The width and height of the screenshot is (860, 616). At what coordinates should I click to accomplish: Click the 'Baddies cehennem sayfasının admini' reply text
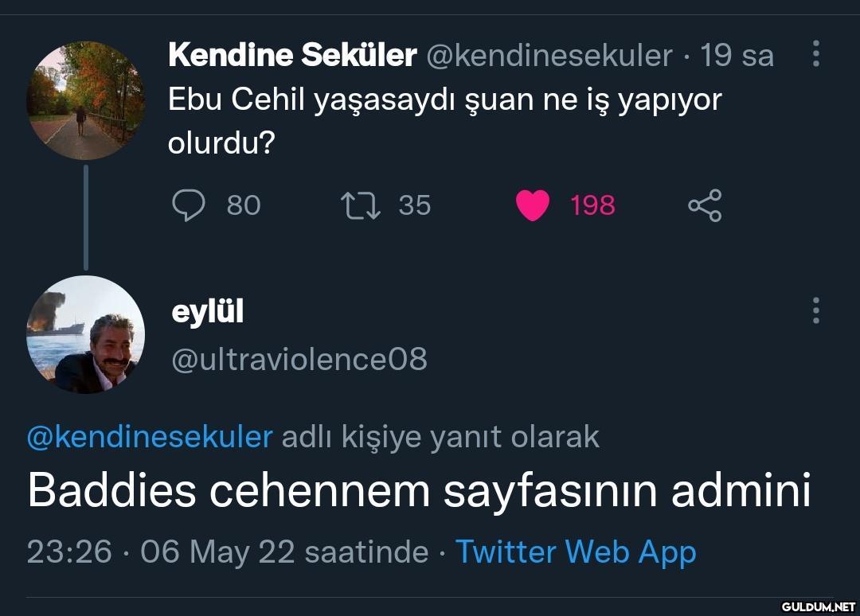pos(419,491)
